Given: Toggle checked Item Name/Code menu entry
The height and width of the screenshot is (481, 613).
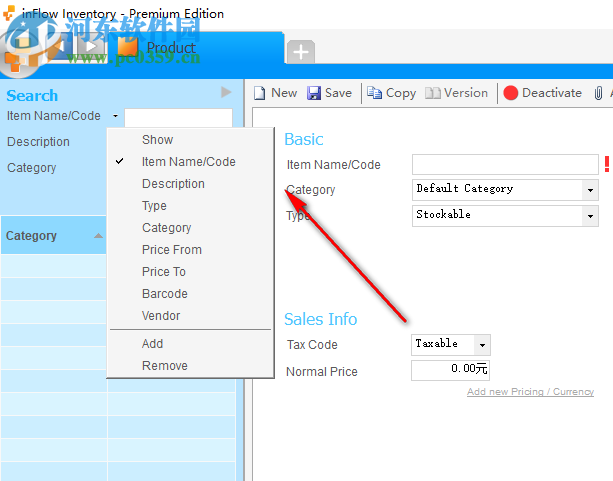Looking at the screenshot, I should (190, 162).
